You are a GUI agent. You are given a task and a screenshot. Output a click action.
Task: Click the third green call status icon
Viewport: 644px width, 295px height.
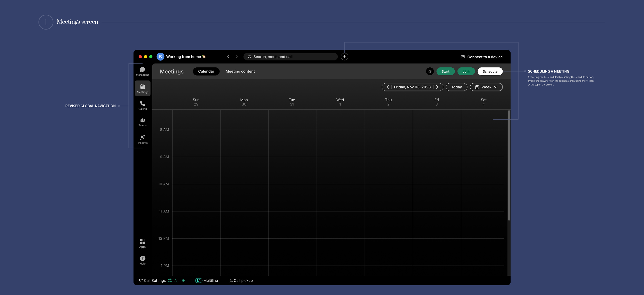(183, 281)
